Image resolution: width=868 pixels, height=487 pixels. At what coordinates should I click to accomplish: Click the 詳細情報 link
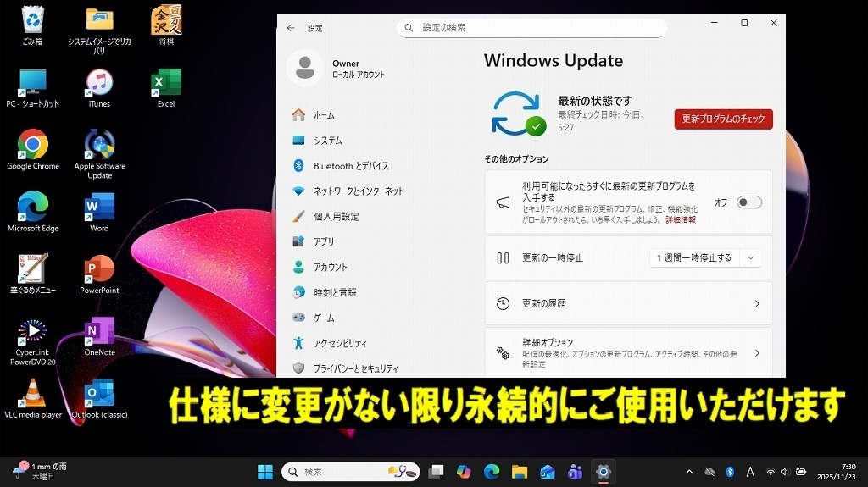[x=681, y=219]
